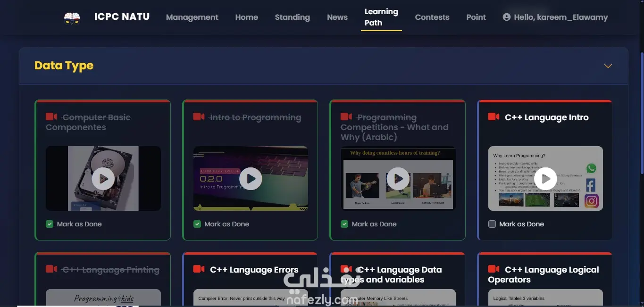
Task: Select the Learning Path tab
Action: tap(381, 17)
